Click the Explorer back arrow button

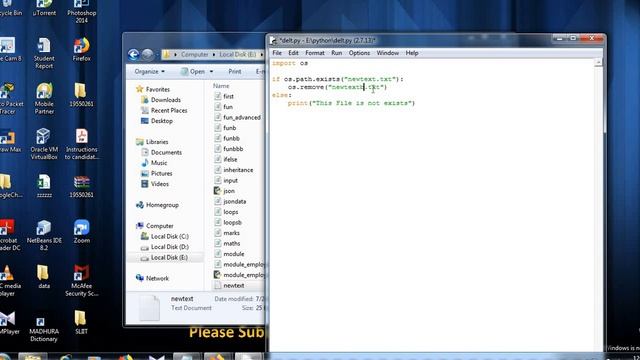point(133,54)
